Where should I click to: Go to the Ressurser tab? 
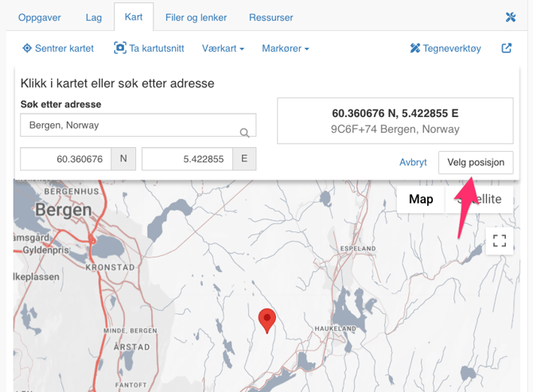pyautogui.click(x=271, y=17)
